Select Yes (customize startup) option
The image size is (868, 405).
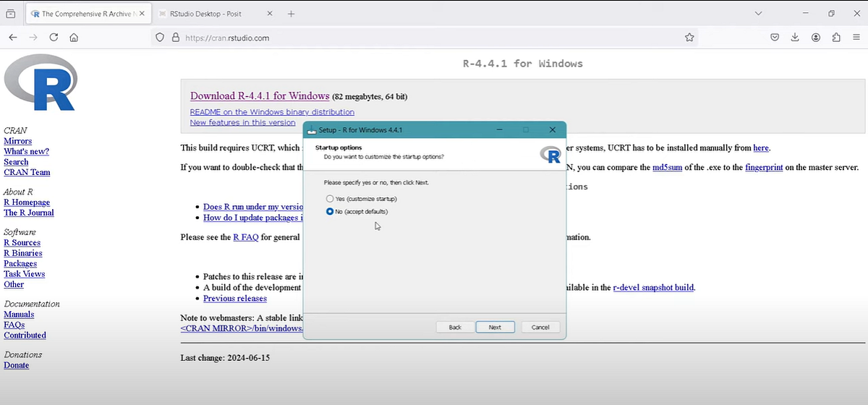coord(331,198)
